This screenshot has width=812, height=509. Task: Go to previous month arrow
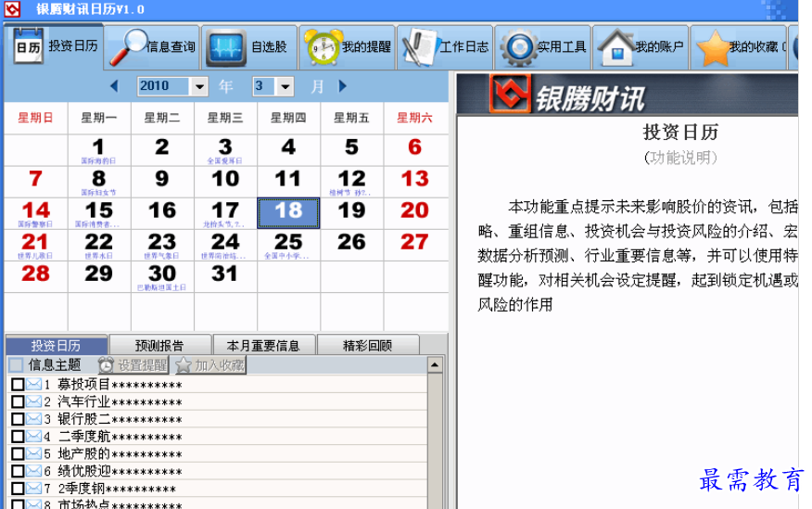114,86
